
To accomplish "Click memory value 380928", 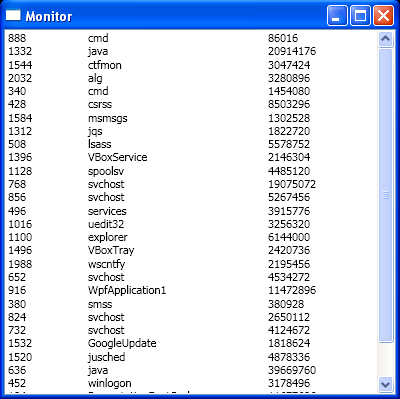I will tap(286, 304).
